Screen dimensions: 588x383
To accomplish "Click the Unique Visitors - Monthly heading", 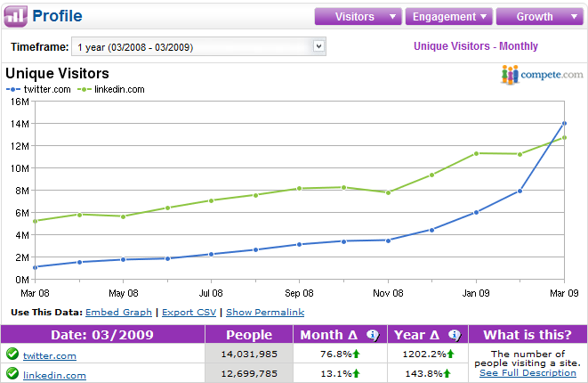I will coord(476,46).
